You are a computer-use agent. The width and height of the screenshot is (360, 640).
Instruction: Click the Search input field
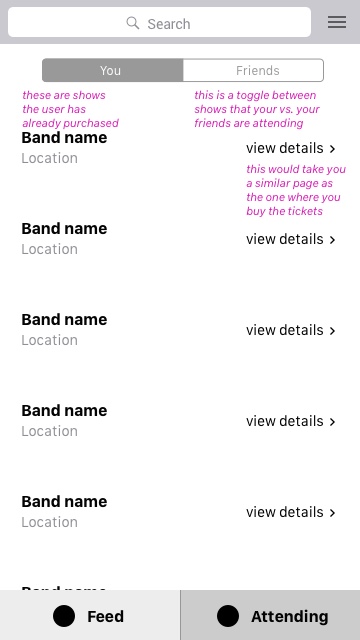point(159,22)
